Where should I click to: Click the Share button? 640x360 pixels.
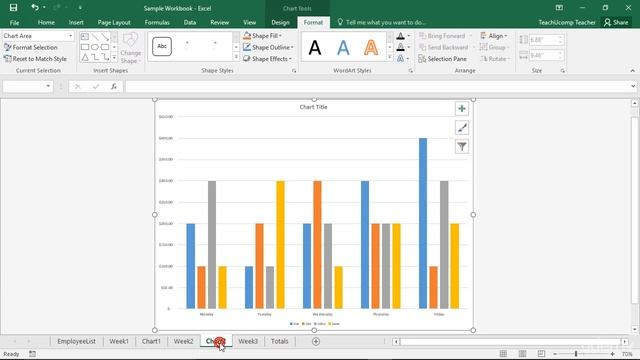[x=616, y=22]
